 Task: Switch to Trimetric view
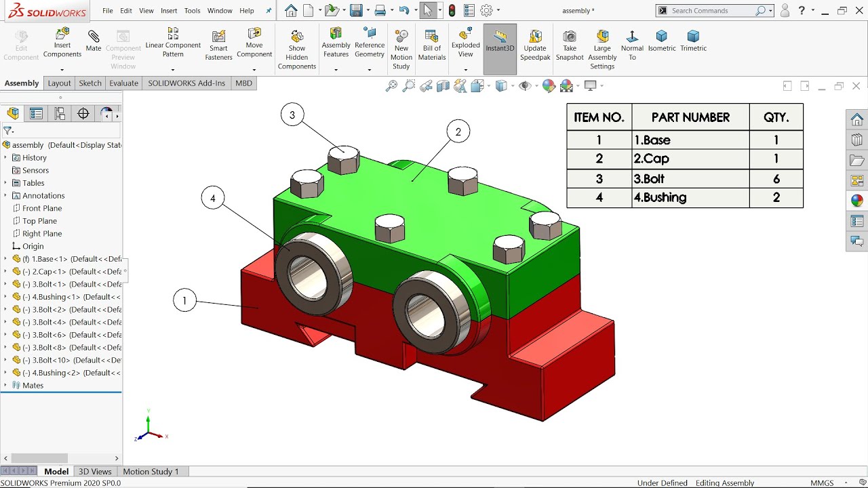[693, 41]
